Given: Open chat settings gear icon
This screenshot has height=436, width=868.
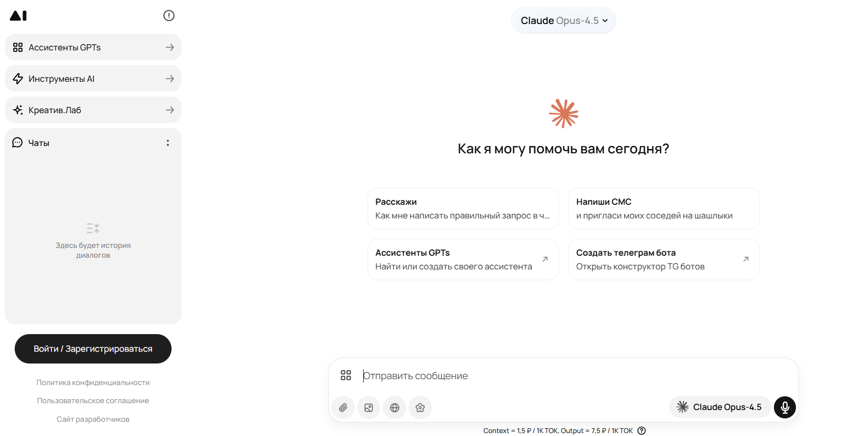Looking at the screenshot, I should click(x=420, y=408).
